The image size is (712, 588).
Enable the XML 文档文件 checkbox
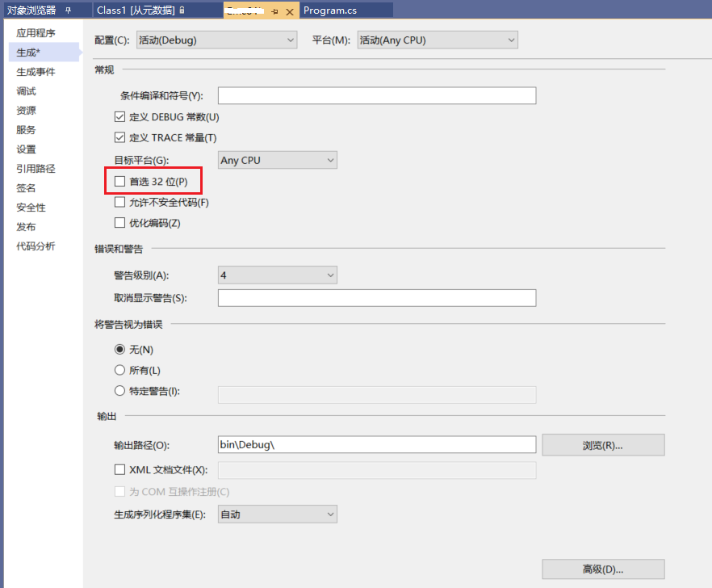(119, 469)
